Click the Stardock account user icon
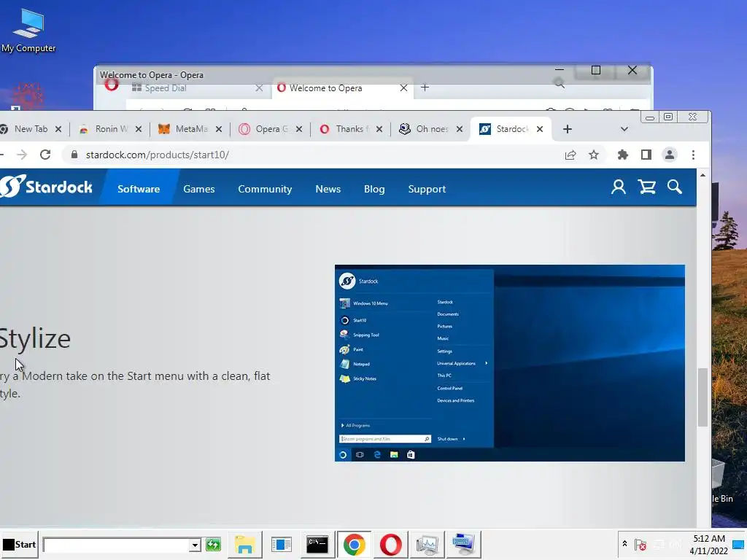The height and width of the screenshot is (560, 747). (x=619, y=187)
